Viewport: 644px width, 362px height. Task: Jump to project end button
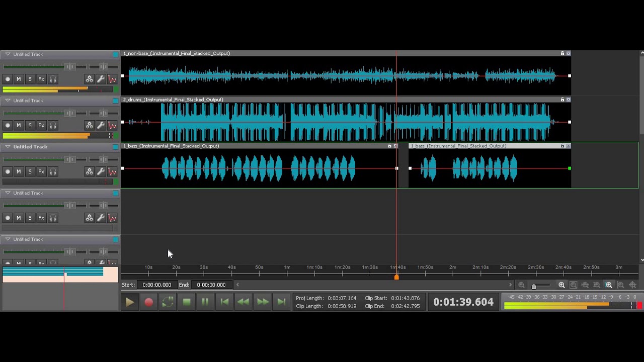tap(282, 302)
